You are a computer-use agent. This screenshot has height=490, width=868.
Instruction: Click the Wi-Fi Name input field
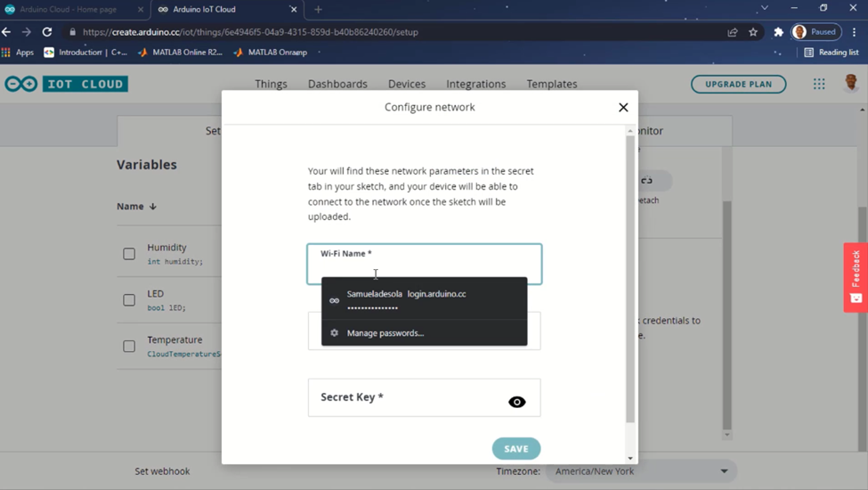[x=424, y=264]
